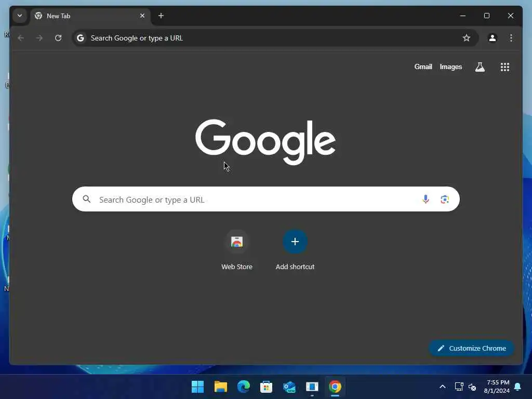
Task: Go back using the back arrow
Action: [x=21, y=38]
